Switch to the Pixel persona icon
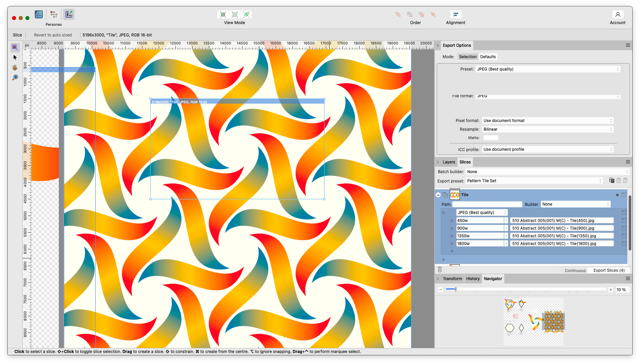 [x=54, y=14]
